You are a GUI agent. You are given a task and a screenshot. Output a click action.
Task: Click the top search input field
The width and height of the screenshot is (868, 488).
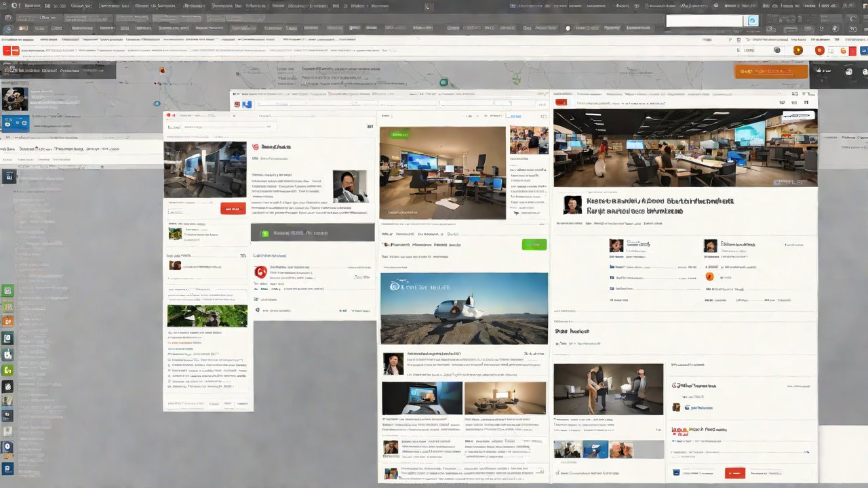click(704, 21)
